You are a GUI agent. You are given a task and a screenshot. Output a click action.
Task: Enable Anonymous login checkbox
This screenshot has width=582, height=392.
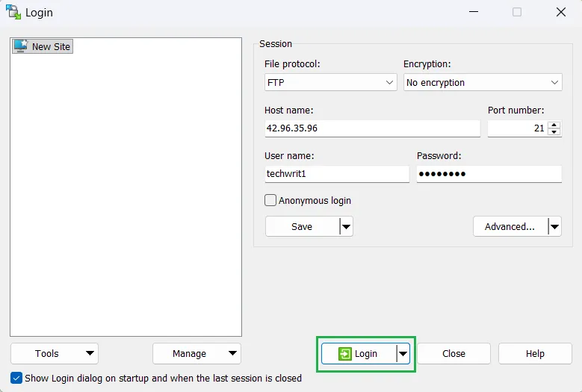270,200
